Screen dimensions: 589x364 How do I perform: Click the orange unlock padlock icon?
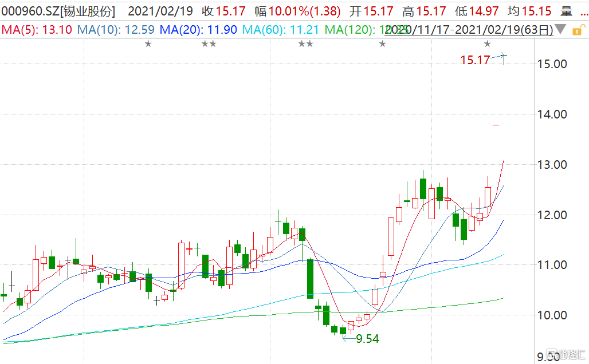pyautogui.click(x=579, y=30)
